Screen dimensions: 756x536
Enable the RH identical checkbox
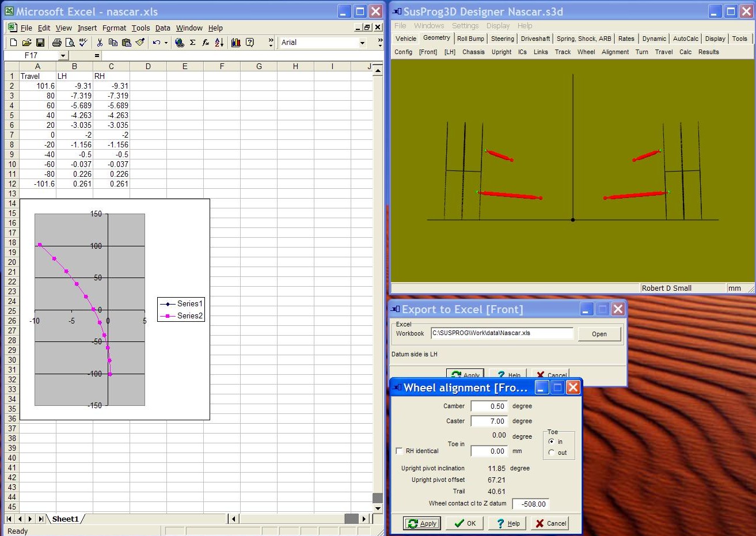(400, 451)
